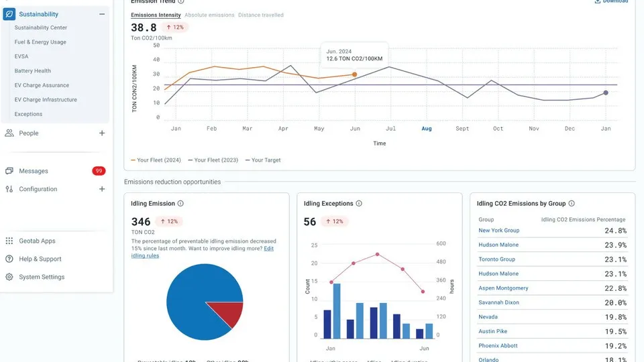Click the Configuration icon

(x=9, y=189)
